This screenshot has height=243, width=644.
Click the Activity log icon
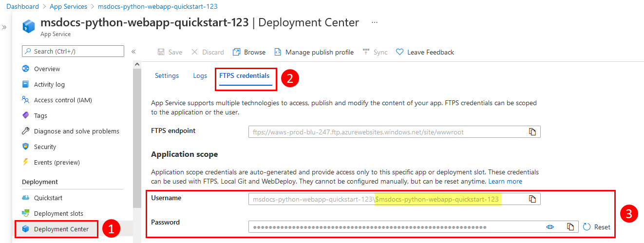point(26,84)
